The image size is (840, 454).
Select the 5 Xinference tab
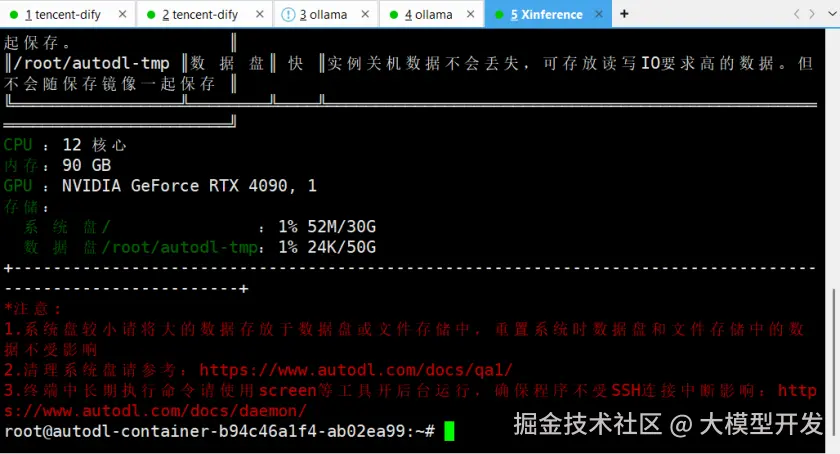point(546,14)
